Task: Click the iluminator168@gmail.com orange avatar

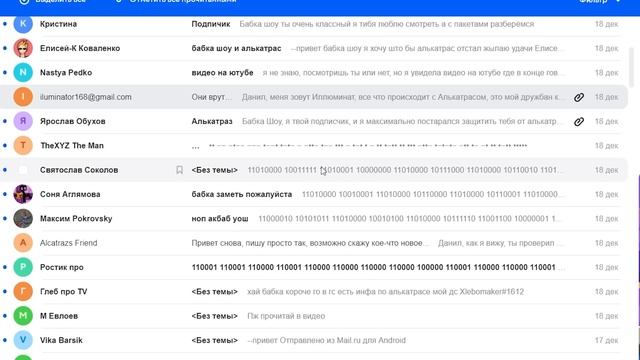Action: click(x=23, y=97)
